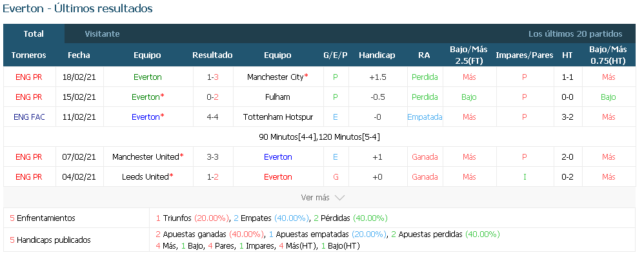Open Manchester United team link
This screenshot has width=644, height=257.
(146, 157)
